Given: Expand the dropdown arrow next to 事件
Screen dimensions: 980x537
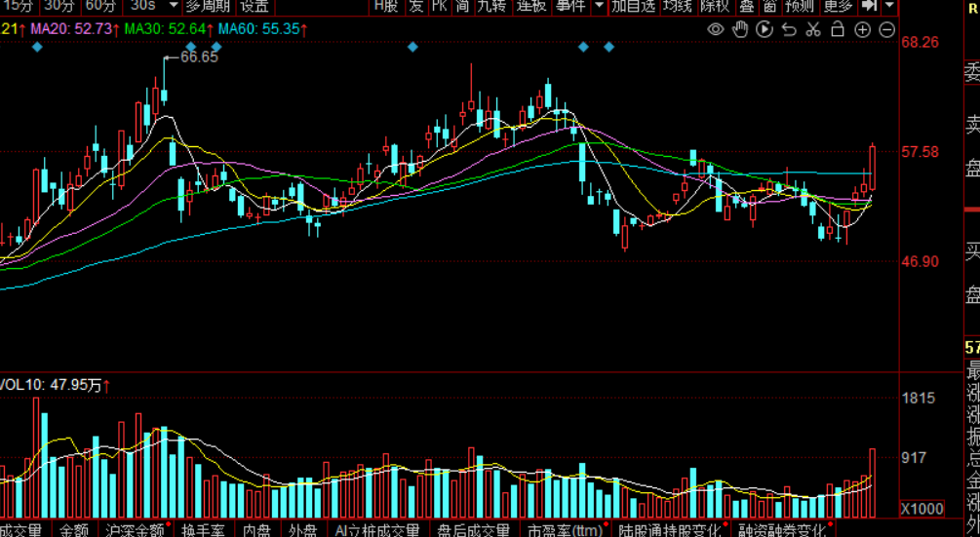Looking at the screenshot, I should pos(599,6).
